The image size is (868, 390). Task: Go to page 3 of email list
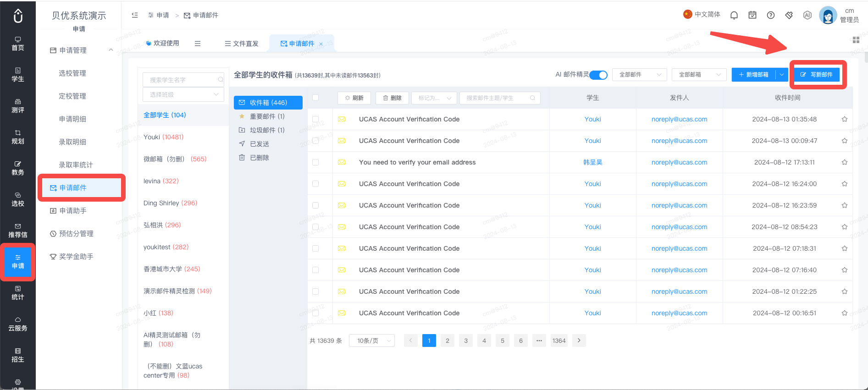pos(466,341)
